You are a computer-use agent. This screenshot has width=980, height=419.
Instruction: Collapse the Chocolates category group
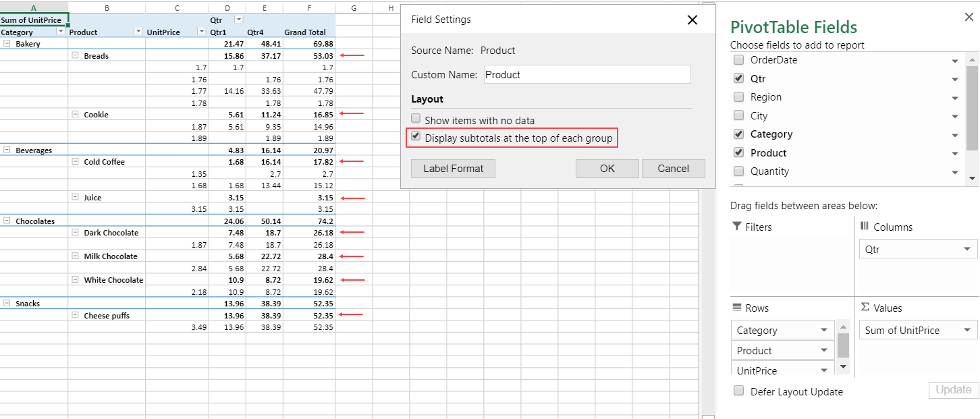point(7,221)
